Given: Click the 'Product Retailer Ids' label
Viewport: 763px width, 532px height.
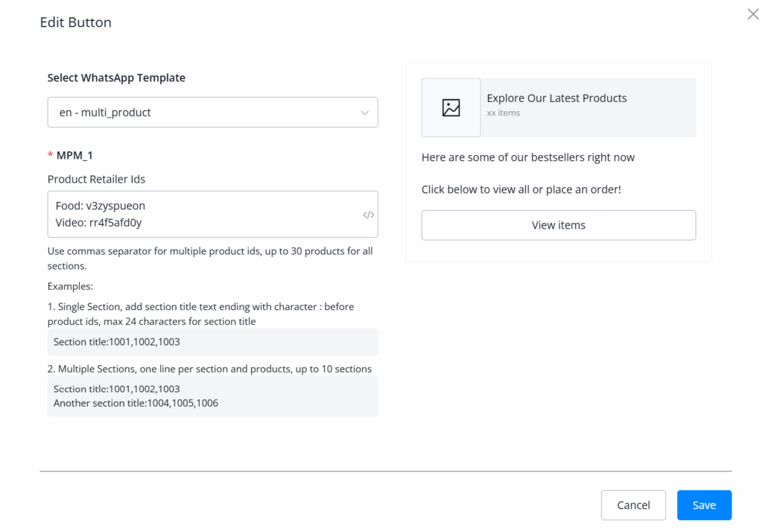Looking at the screenshot, I should pos(96,179).
